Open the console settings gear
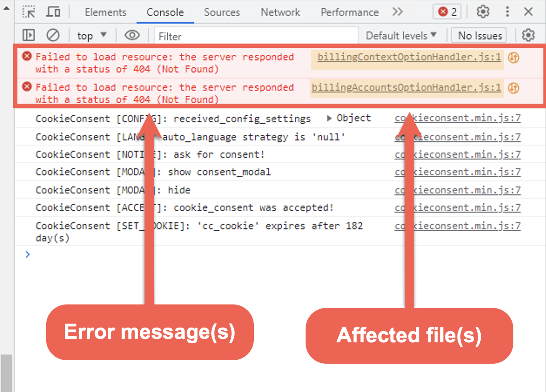546x392 pixels. [528, 35]
